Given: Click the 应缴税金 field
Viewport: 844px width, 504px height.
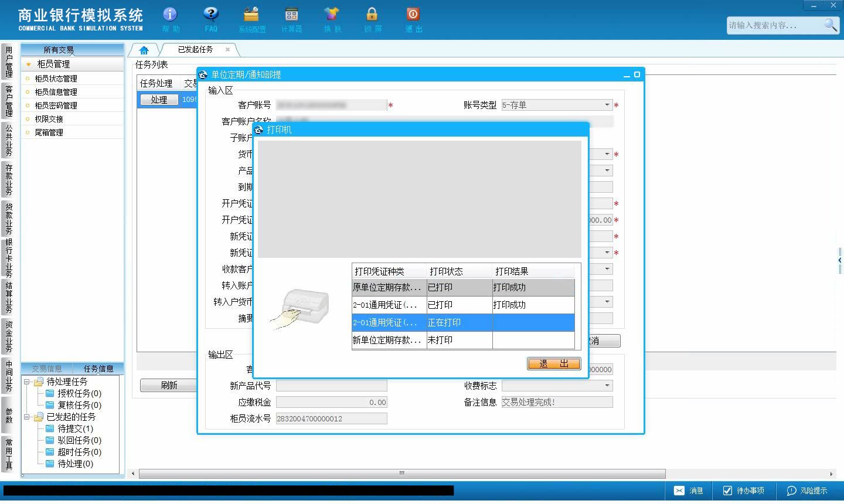Looking at the screenshot, I should pyautogui.click(x=331, y=402).
